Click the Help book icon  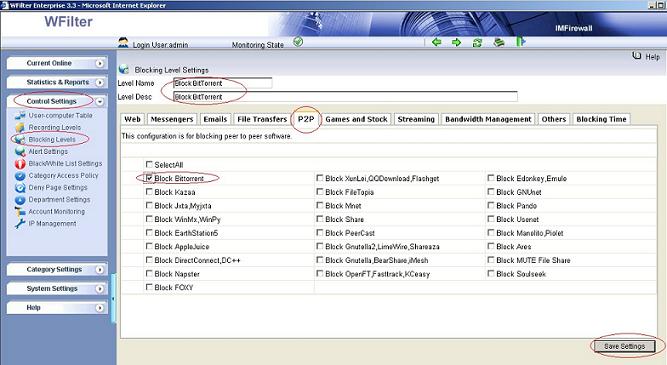click(x=636, y=56)
